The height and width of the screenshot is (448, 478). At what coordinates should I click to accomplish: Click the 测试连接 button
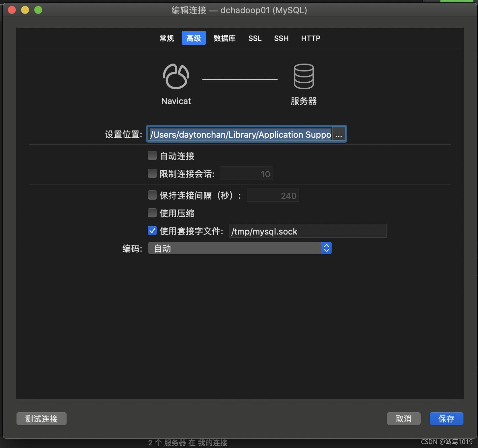pos(42,419)
